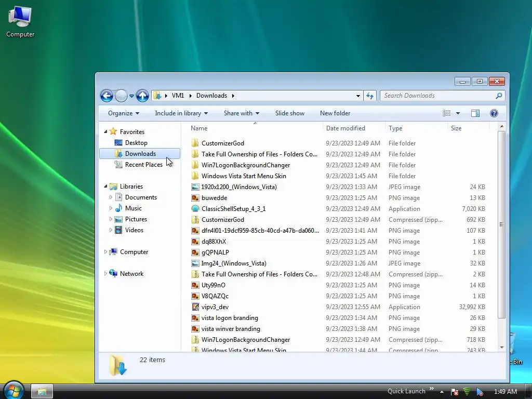532x399 pixels.
Task: Open the address bar history dropdown
Action: (x=358, y=96)
